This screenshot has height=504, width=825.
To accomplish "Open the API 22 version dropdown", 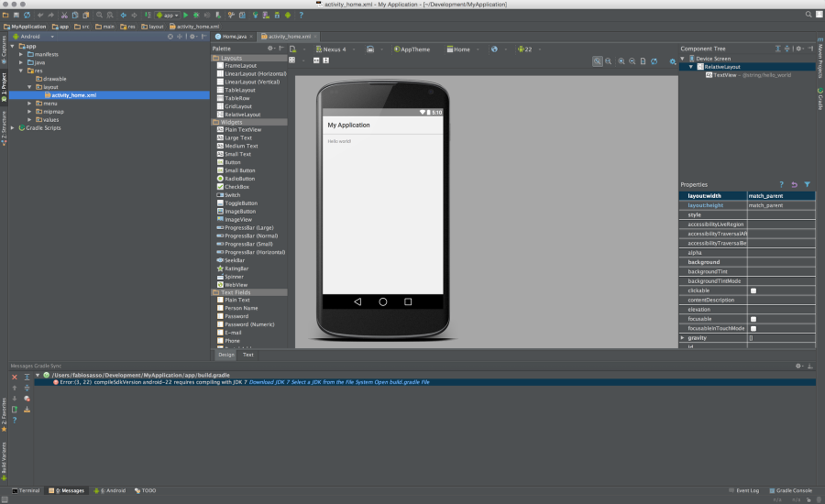I will 528,49.
